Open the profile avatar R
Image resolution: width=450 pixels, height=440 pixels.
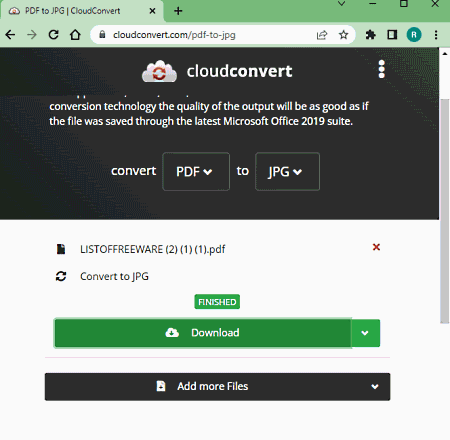pos(414,35)
